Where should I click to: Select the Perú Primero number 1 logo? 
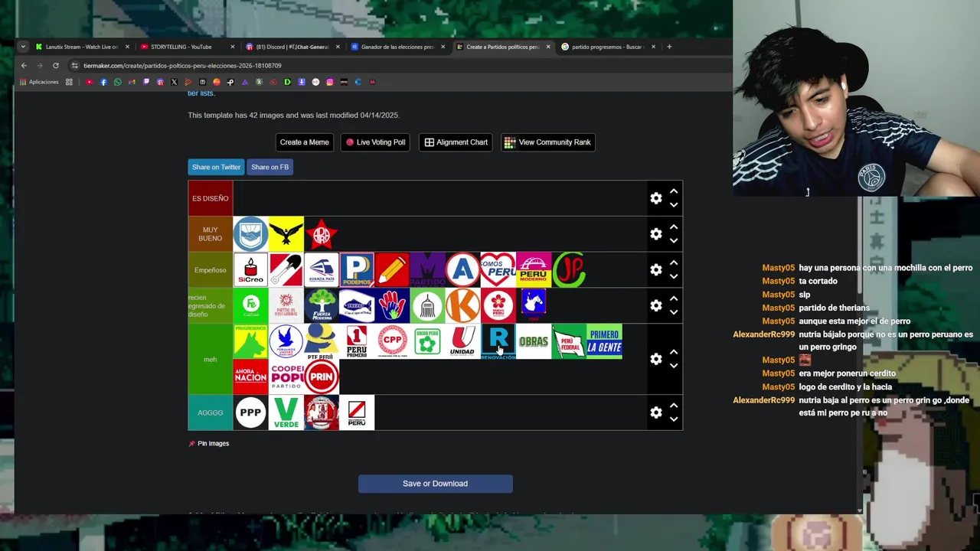coord(357,341)
